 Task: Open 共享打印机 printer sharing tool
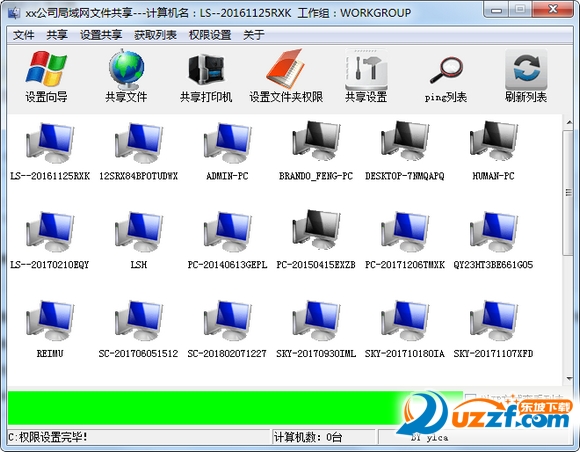[206, 77]
